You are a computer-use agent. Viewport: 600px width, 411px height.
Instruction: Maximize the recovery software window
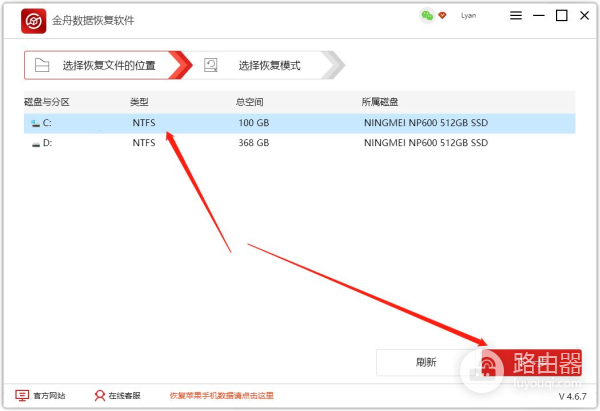[561, 15]
